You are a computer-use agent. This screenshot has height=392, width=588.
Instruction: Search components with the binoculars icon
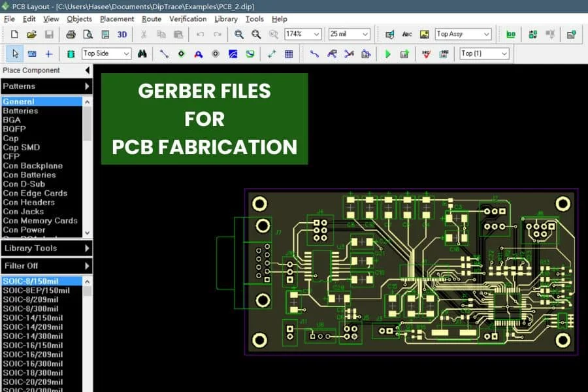(142, 54)
